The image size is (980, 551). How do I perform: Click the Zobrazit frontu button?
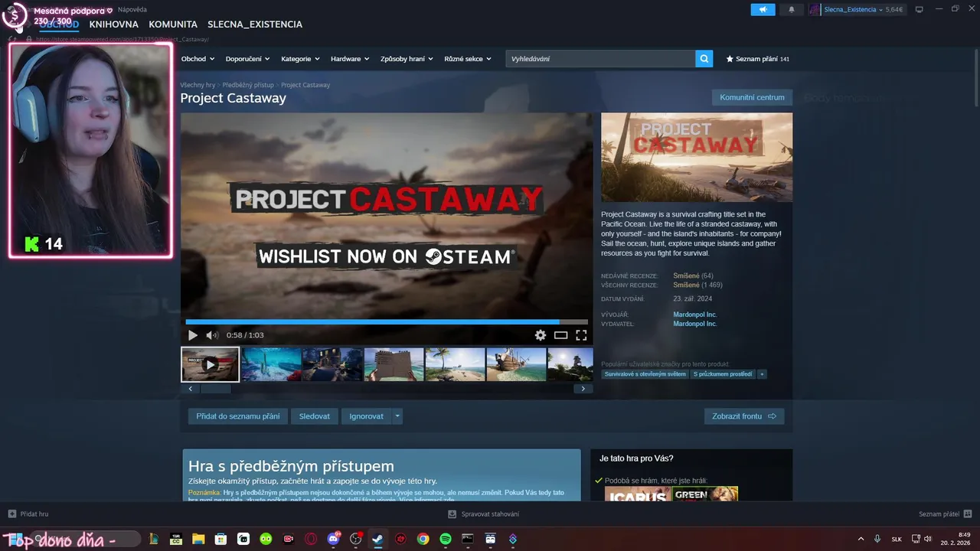click(744, 416)
